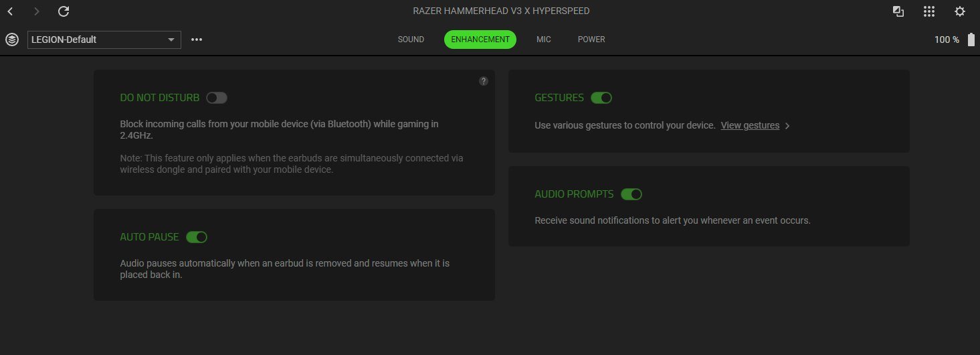Refresh the device page
Screen dimensions: 980x355
(x=64, y=11)
